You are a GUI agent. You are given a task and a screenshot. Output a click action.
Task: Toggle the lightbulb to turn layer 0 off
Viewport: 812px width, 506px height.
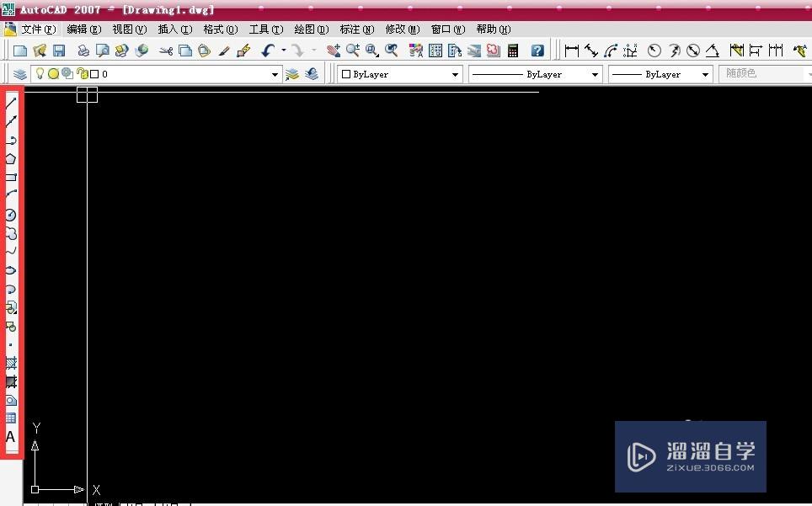point(40,73)
